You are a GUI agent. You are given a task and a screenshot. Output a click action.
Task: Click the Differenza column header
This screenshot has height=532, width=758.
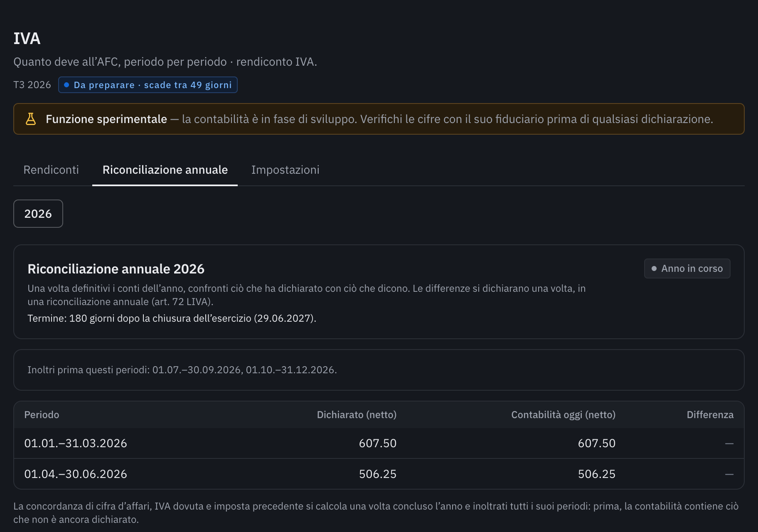click(710, 414)
